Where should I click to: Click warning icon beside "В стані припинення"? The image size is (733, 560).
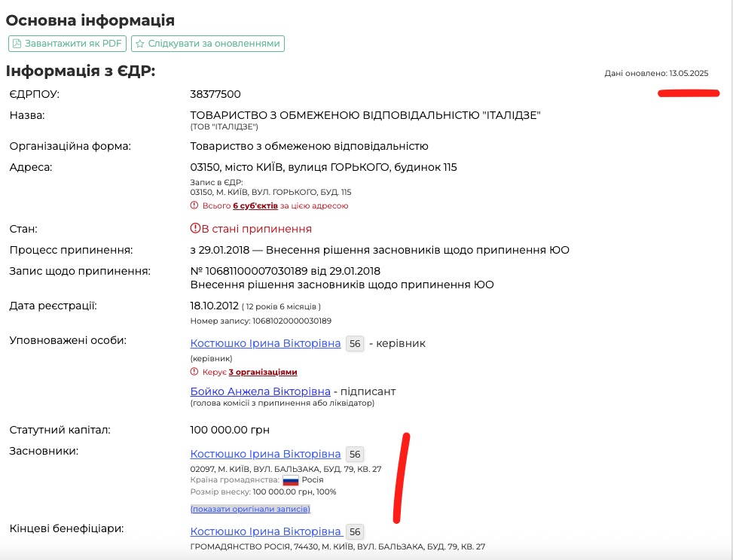(194, 229)
